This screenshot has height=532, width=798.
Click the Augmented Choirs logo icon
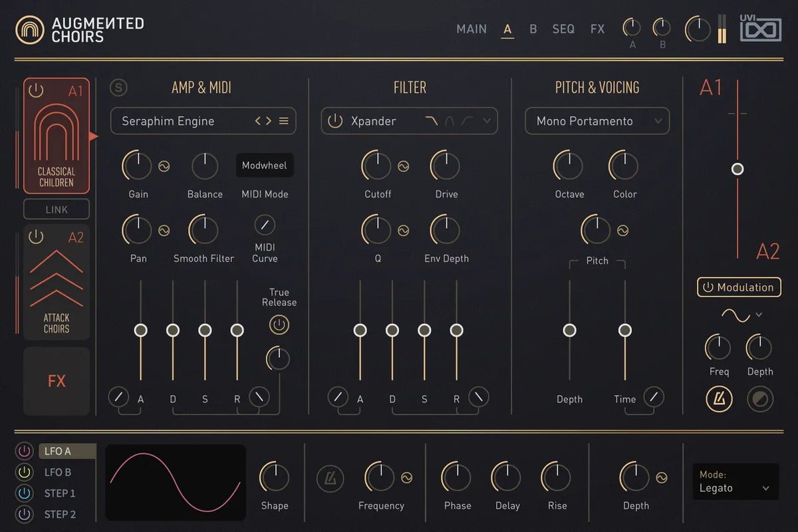coord(30,30)
